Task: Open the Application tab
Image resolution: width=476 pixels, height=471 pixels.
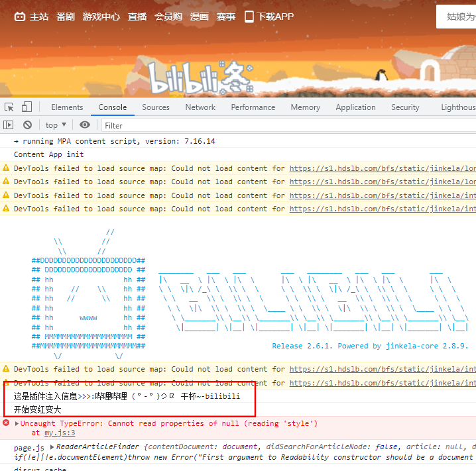Action: click(355, 107)
